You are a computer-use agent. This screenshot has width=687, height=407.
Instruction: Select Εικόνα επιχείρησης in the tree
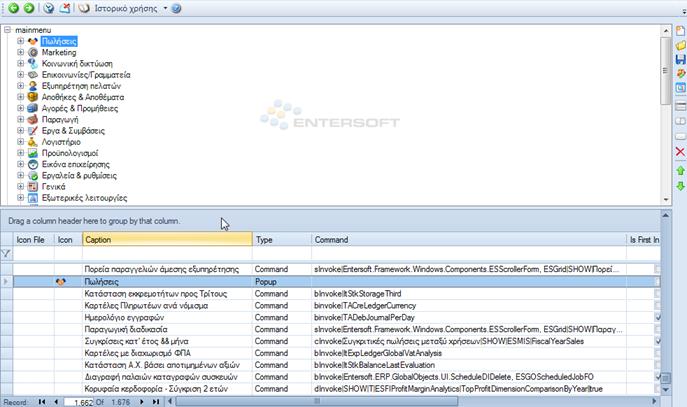click(x=75, y=164)
